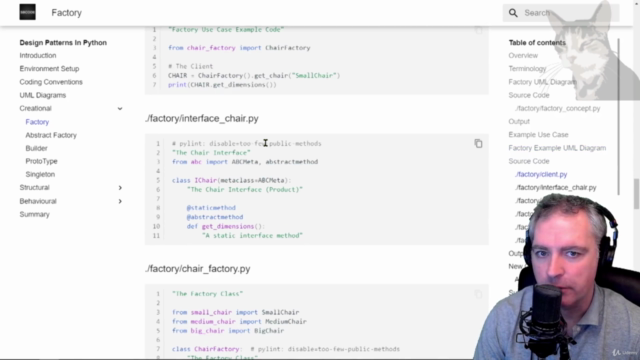
Task: Open the Introduction page
Action: pos(38,56)
